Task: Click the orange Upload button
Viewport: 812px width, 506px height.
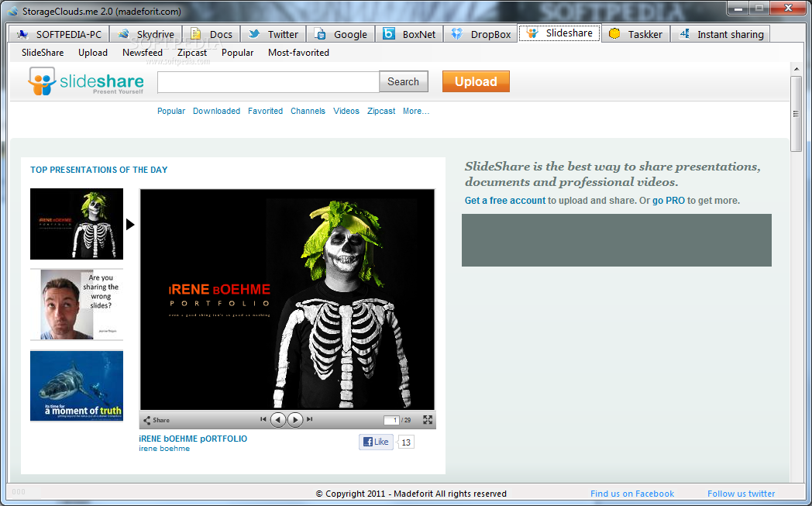Action: [x=476, y=81]
